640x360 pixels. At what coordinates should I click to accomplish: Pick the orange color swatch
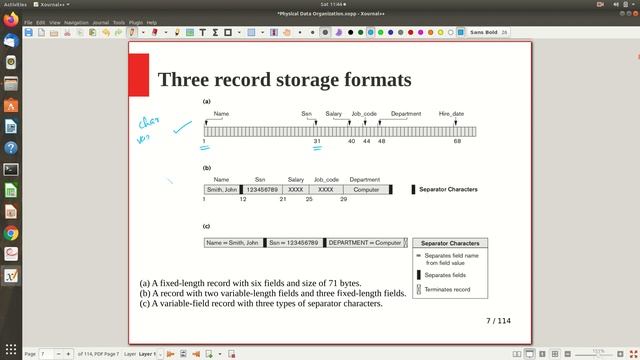431,33
